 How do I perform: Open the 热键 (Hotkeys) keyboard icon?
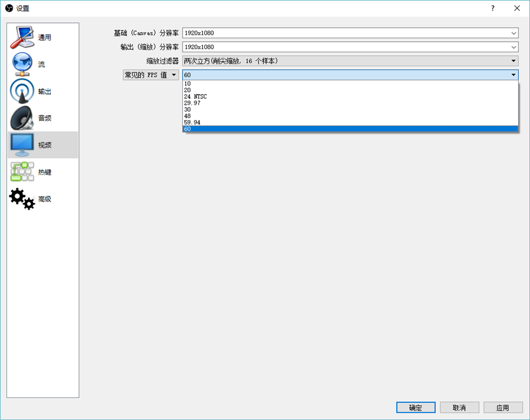click(22, 172)
